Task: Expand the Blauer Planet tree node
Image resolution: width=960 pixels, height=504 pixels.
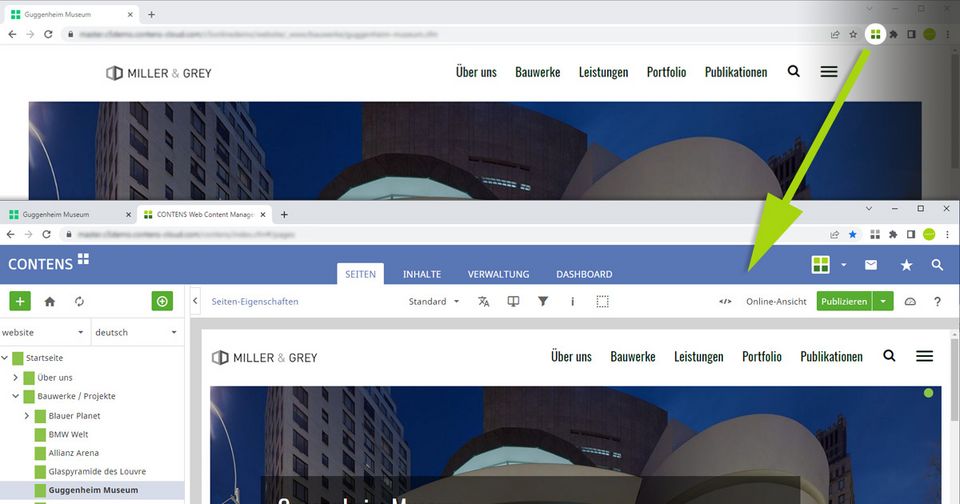Action: (x=27, y=415)
